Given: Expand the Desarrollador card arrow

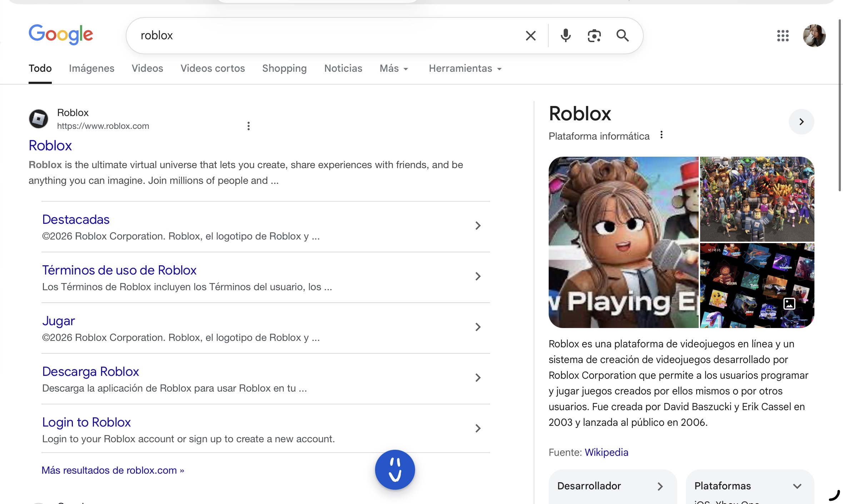Looking at the screenshot, I should [x=660, y=486].
